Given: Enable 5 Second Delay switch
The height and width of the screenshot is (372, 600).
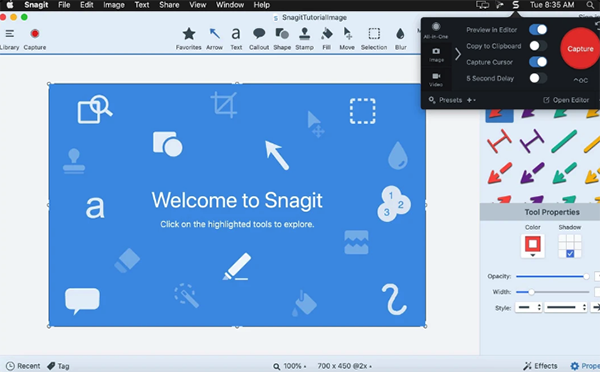Looking at the screenshot, I should 538,78.
